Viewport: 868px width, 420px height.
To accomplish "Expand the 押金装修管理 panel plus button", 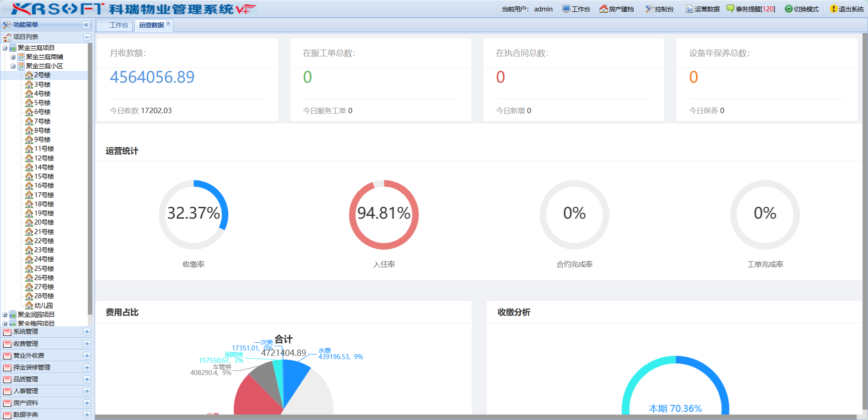I will click(x=87, y=367).
